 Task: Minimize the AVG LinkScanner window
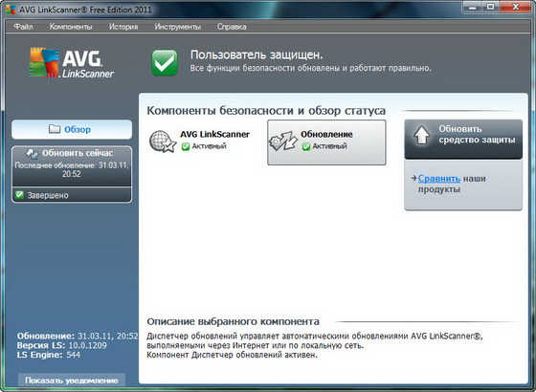click(473, 7)
